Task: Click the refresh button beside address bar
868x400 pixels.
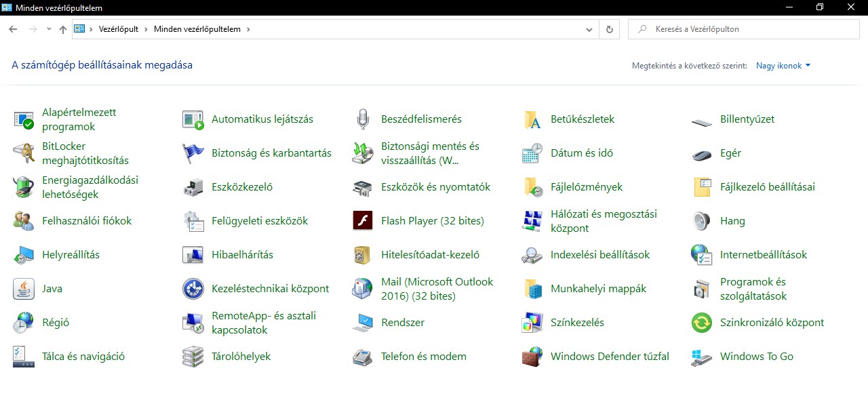Action: (609, 30)
